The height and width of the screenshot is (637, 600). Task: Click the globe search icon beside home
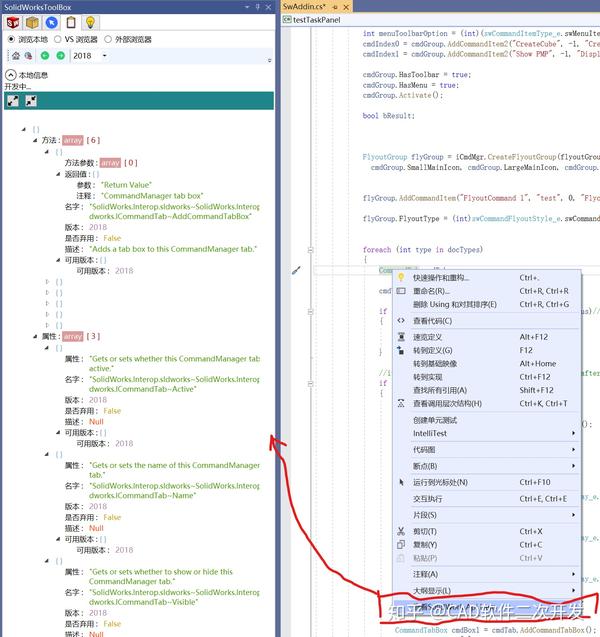28,56
